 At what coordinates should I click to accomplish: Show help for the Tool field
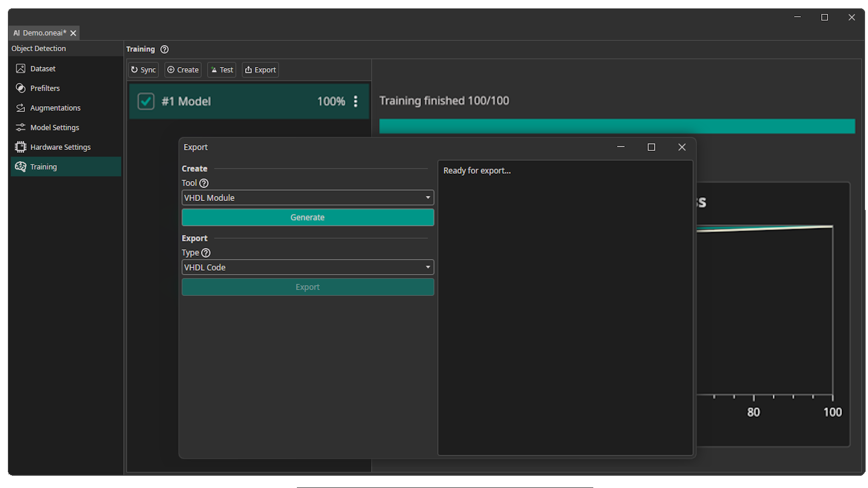pos(204,183)
